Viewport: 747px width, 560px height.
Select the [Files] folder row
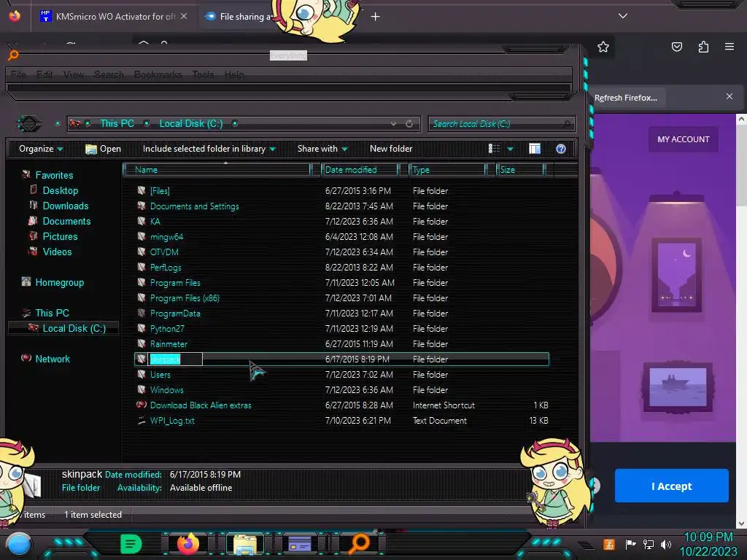341,191
